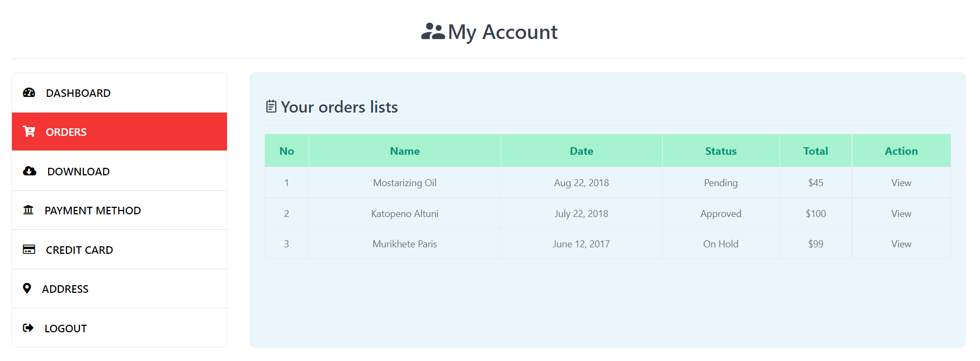Click the dashboard gauge icon
This screenshot has width=980, height=361.
point(29,93)
